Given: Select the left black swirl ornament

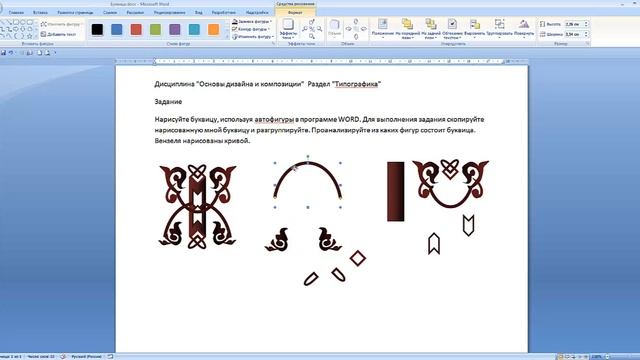Looking at the screenshot, I should pyautogui.click(x=277, y=240).
